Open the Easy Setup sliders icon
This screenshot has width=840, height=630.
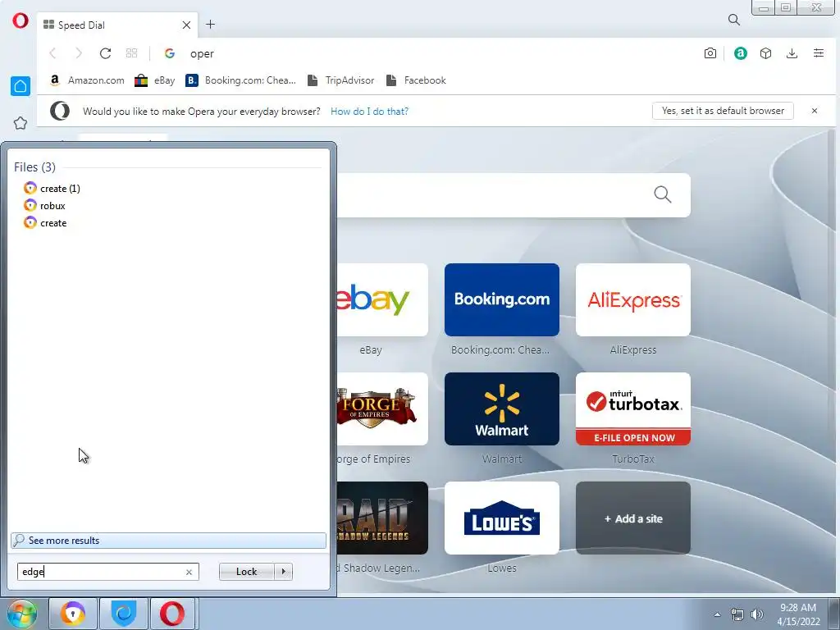(818, 53)
